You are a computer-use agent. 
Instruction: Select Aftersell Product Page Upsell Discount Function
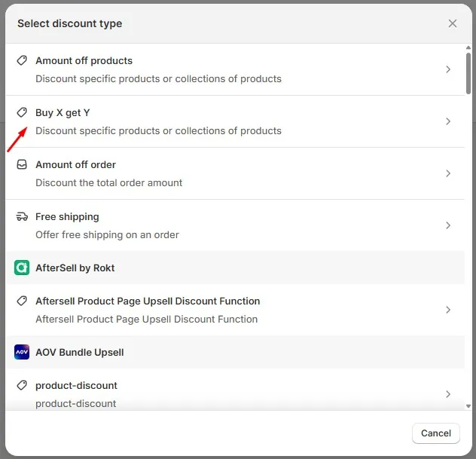coord(235,310)
